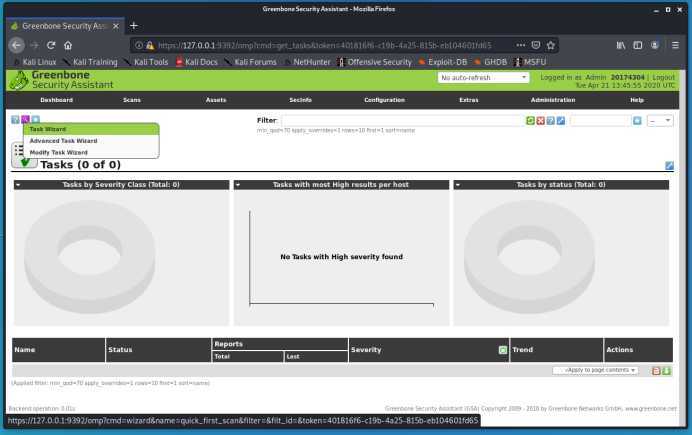Select Task Wizard from the popup menu
This screenshot has width=692, height=435.
[x=91, y=129]
